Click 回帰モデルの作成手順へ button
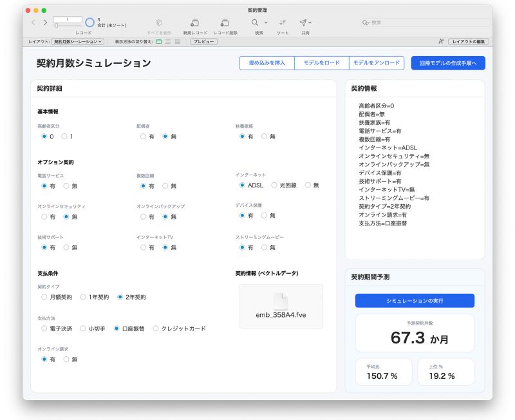 click(x=448, y=63)
